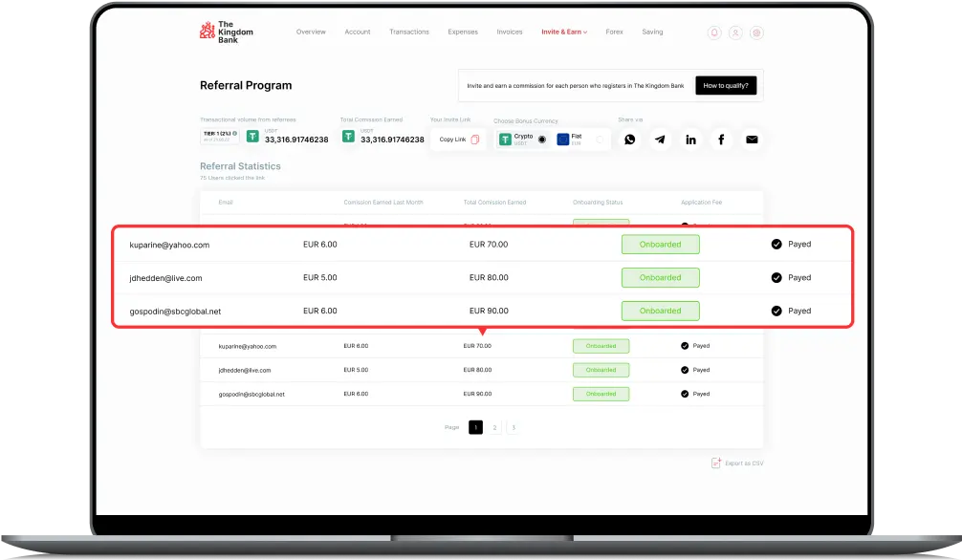Open the Invoices menu item
The width and height of the screenshot is (962, 560).
click(510, 32)
